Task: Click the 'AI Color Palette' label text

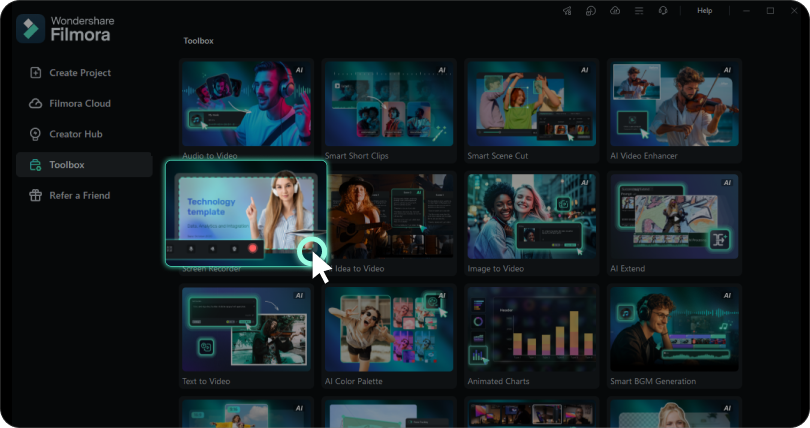Action: coord(353,382)
